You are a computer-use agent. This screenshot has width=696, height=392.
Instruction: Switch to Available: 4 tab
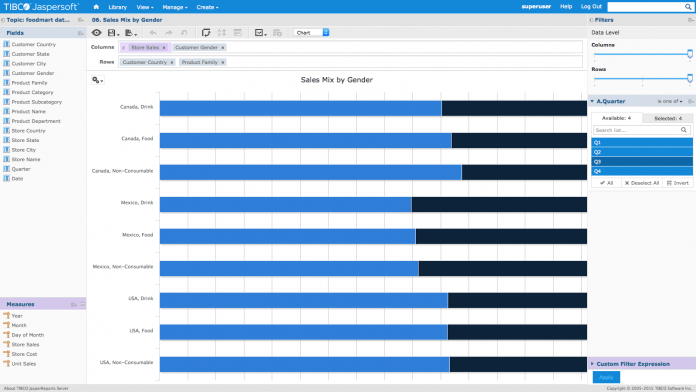616,118
